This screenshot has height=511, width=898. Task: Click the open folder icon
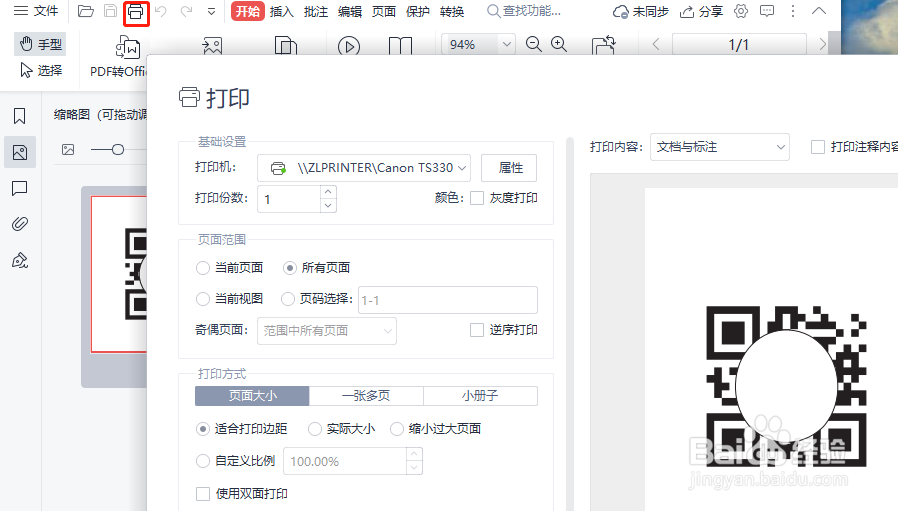[86, 11]
